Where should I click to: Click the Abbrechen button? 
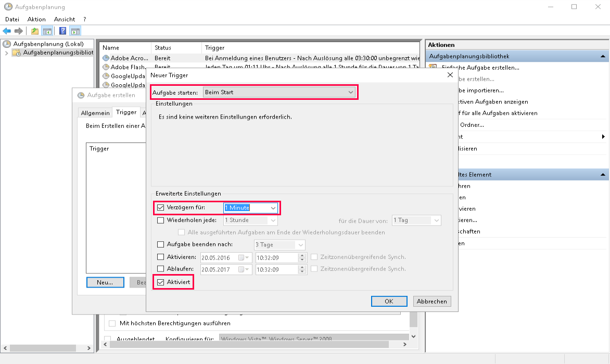point(431,302)
